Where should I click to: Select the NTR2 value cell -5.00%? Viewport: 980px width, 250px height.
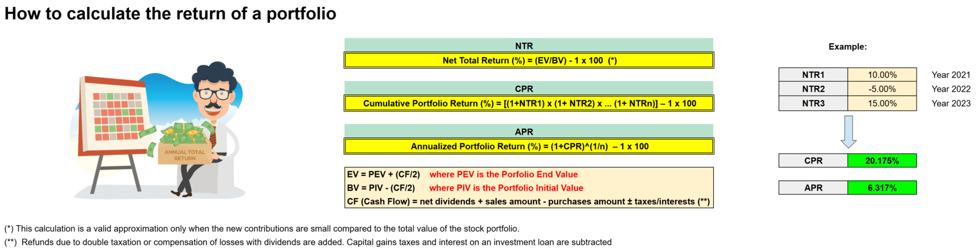coord(881,89)
